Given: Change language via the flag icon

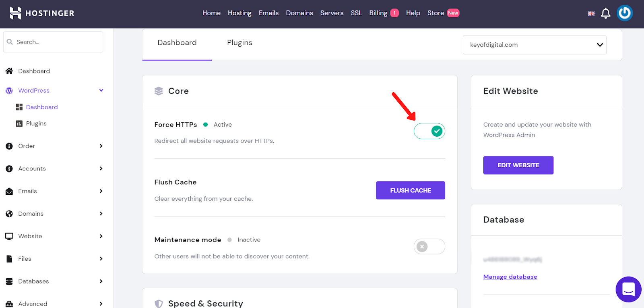Looking at the screenshot, I should 591,13.
